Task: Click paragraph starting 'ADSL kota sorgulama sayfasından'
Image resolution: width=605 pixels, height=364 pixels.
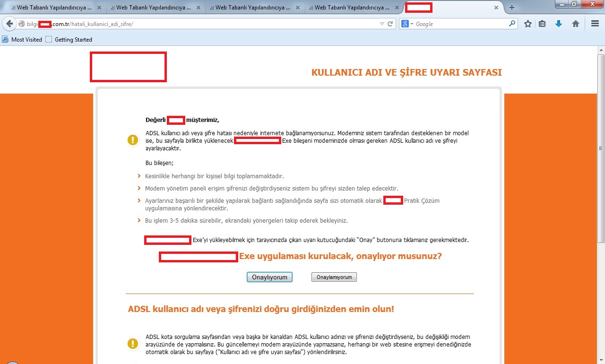Action: (308, 344)
